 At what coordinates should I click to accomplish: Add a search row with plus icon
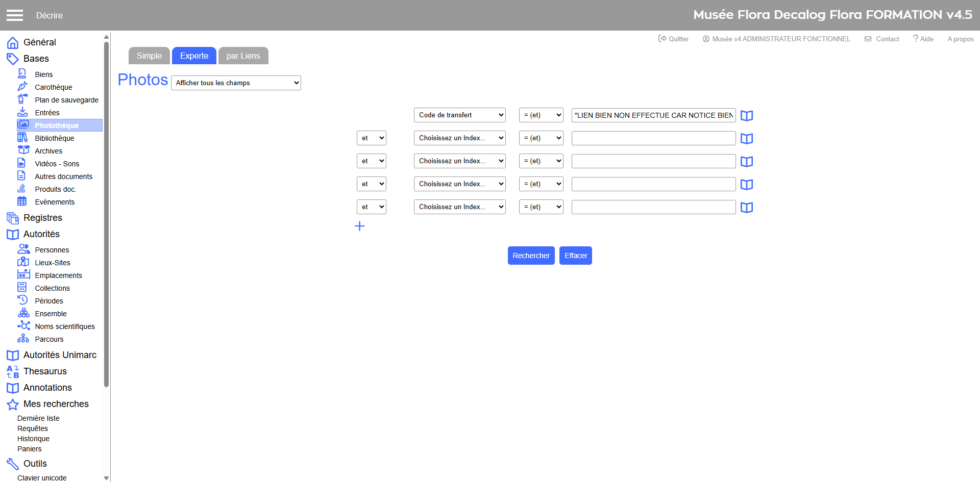click(x=359, y=226)
